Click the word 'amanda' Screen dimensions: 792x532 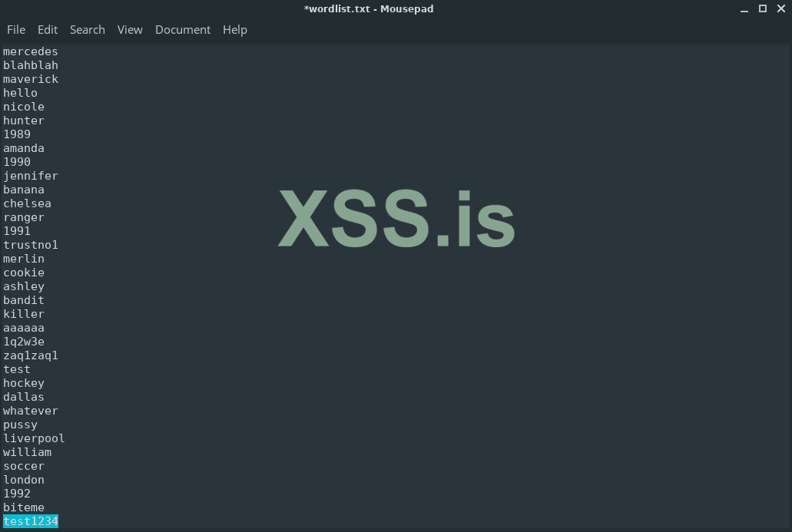click(x=24, y=148)
